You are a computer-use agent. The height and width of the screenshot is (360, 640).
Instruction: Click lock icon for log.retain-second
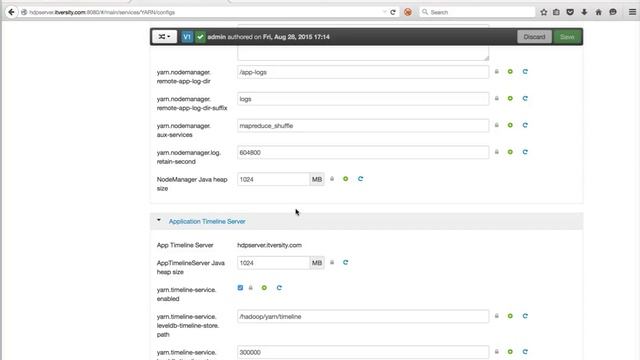coord(497,152)
